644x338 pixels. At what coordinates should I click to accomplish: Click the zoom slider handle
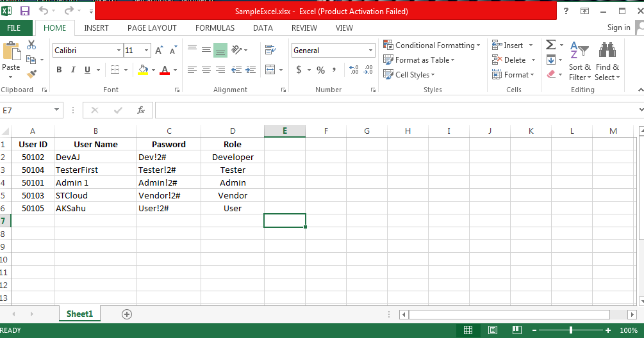coord(571,330)
